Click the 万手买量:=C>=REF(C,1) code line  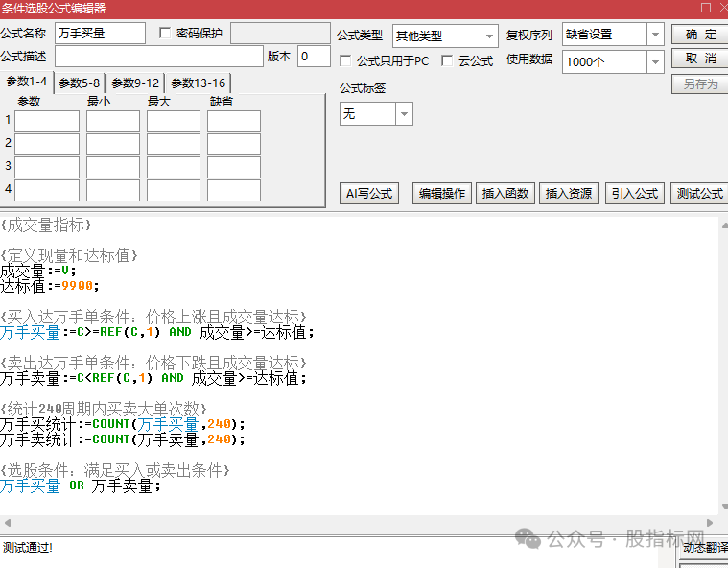point(157,332)
